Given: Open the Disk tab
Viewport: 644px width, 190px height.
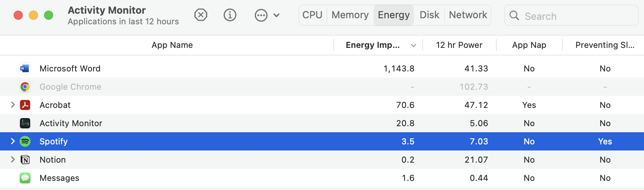Looking at the screenshot, I should pos(429,15).
